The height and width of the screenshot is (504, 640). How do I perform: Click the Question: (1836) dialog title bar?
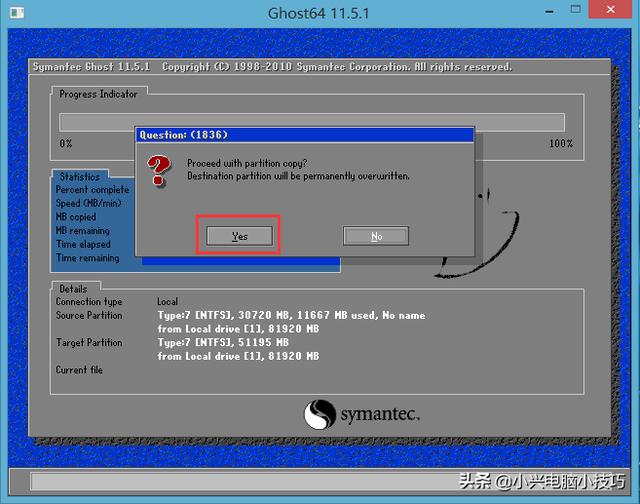coord(305,135)
